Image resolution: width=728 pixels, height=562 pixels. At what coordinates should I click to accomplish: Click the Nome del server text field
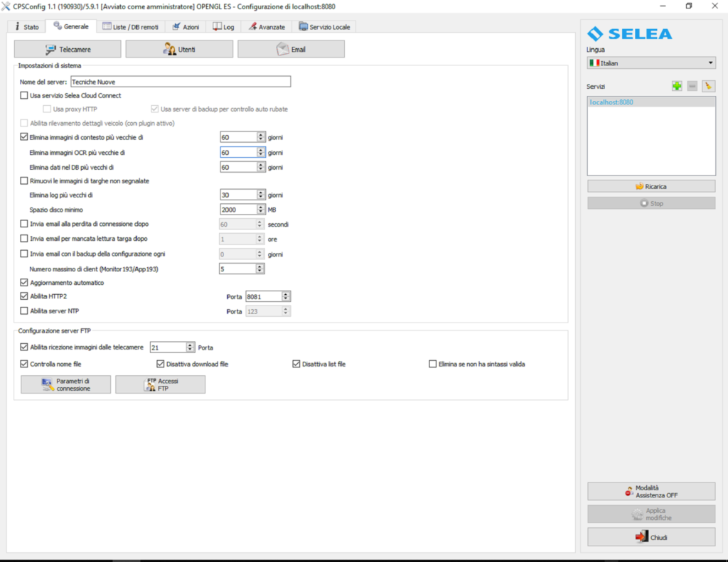(x=181, y=82)
